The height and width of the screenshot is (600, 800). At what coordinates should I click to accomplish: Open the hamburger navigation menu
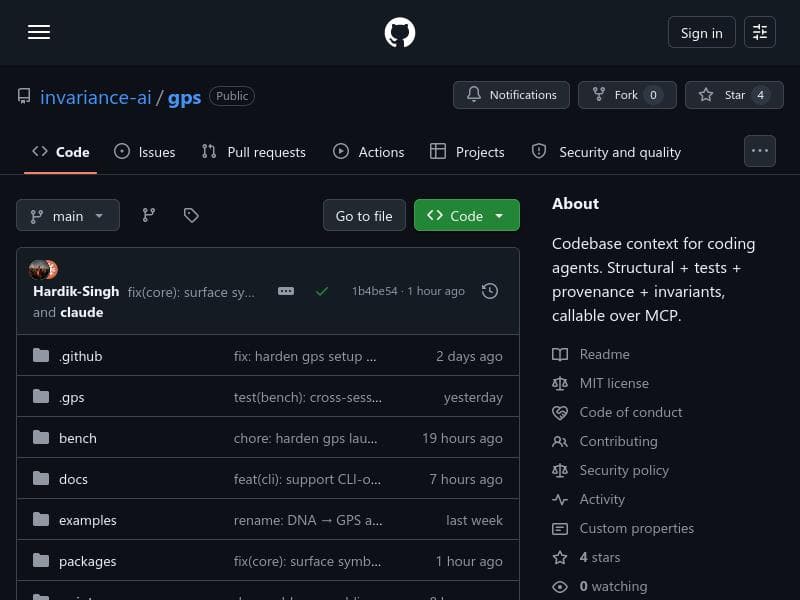coord(39,32)
